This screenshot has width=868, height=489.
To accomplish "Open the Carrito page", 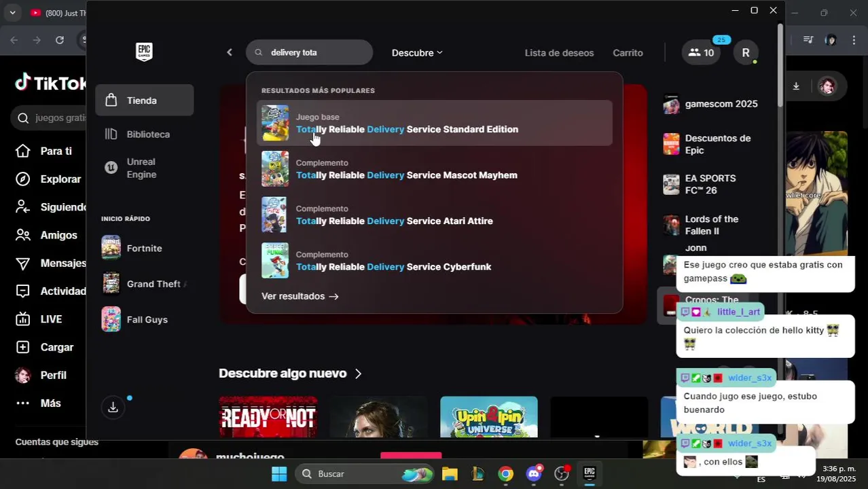I will 628,52.
